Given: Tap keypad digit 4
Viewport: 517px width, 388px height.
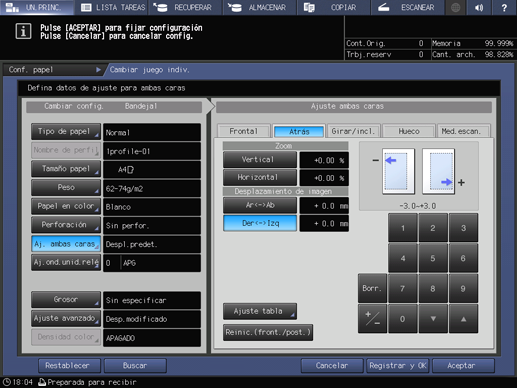Looking at the screenshot, I should [x=403, y=258].
